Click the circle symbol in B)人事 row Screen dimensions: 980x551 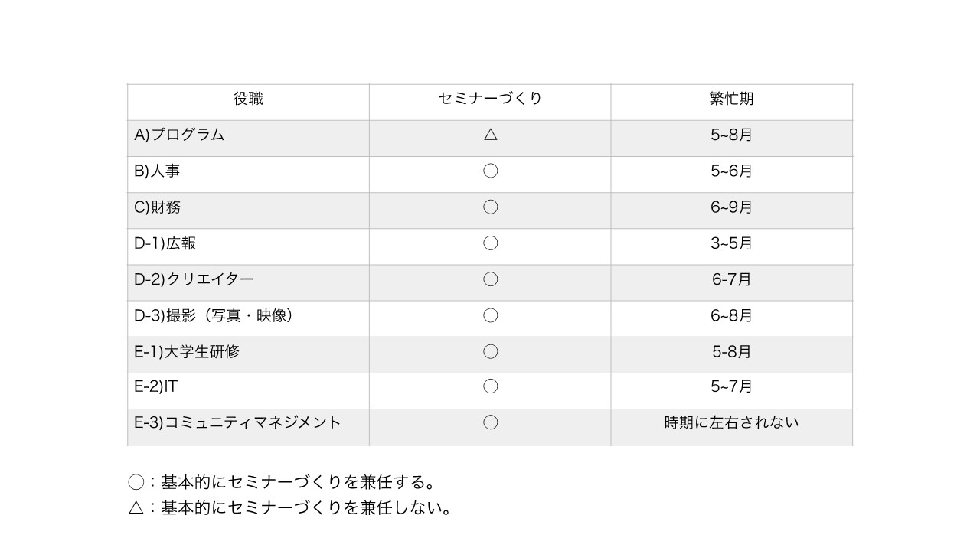tap(491, 171)
